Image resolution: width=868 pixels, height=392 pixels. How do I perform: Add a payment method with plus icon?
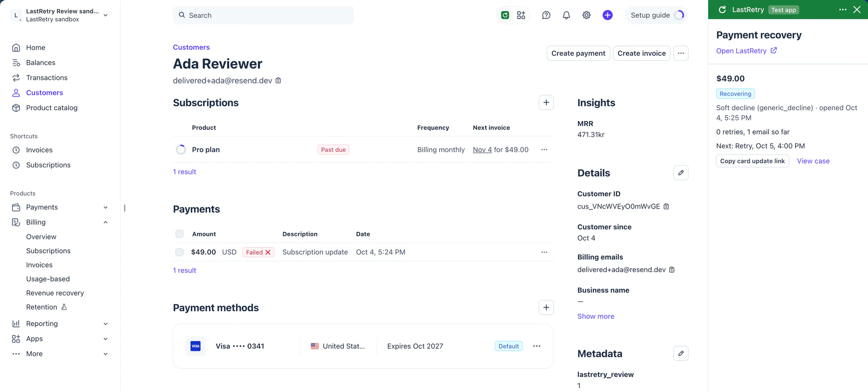click(546, 307)
